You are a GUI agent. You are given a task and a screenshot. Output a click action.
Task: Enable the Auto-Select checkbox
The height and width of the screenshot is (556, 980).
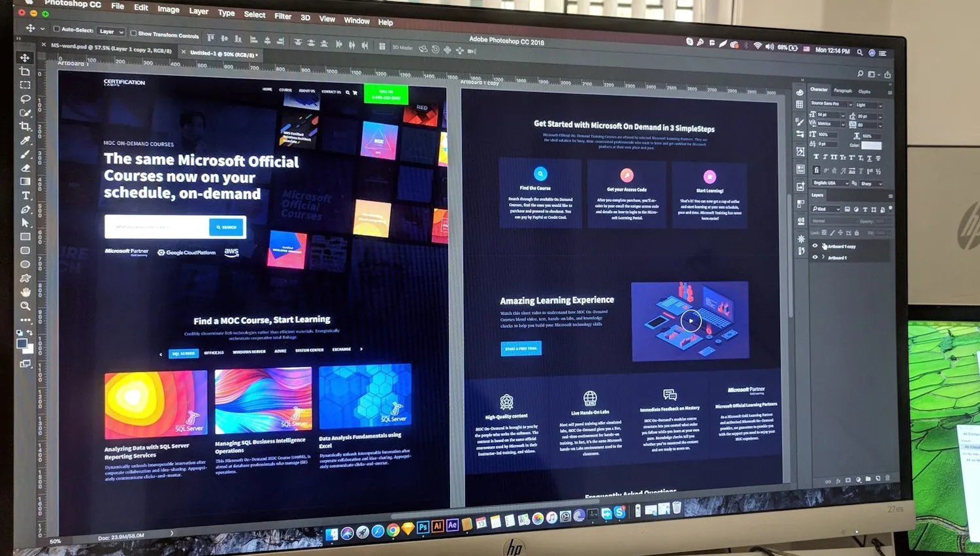click(x=56, y=29)
